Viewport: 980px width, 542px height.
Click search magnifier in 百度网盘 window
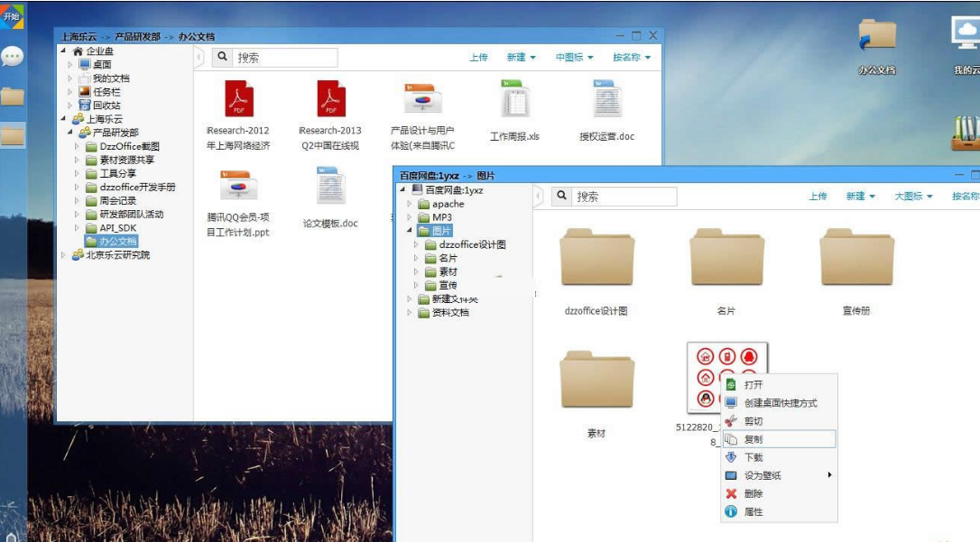coord(562,196)
